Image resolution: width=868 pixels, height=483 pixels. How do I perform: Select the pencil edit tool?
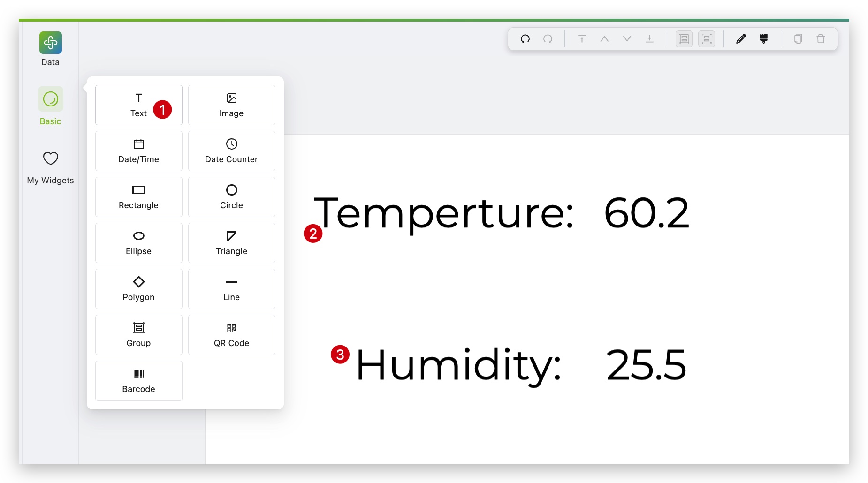pos(741,39)
